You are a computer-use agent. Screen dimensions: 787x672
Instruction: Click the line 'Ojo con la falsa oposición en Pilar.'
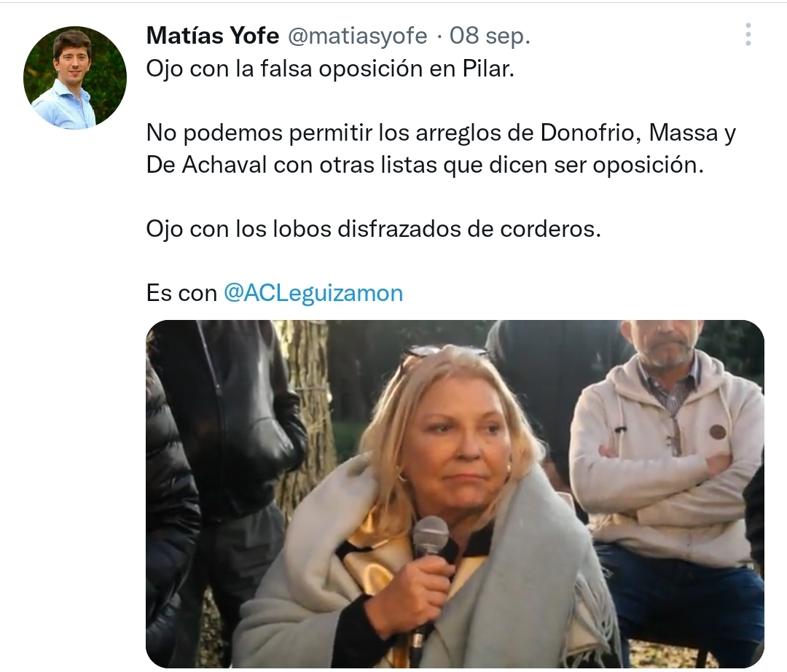(x=330, y=69)
